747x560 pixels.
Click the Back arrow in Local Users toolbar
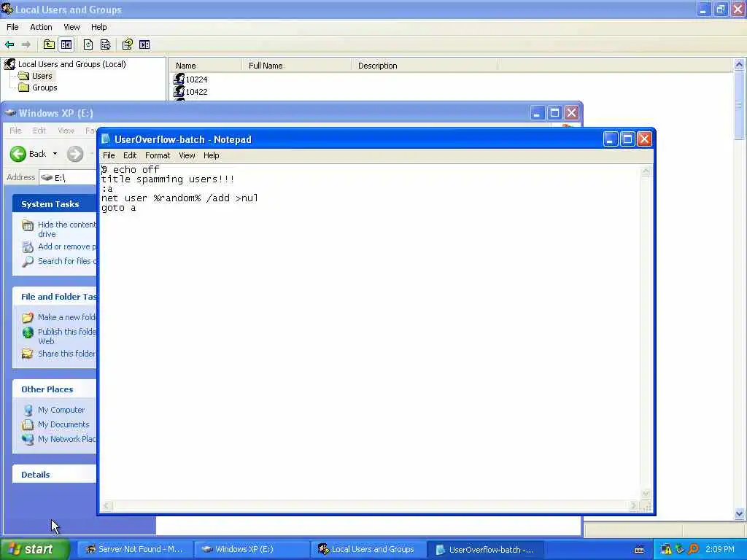click(9, 44)
